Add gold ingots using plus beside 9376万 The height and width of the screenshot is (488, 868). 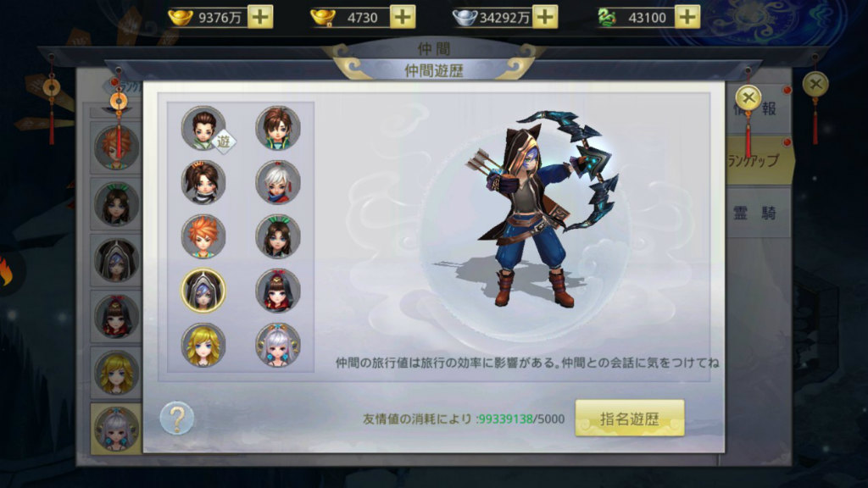pyautogui.click(x=260, y=17)
